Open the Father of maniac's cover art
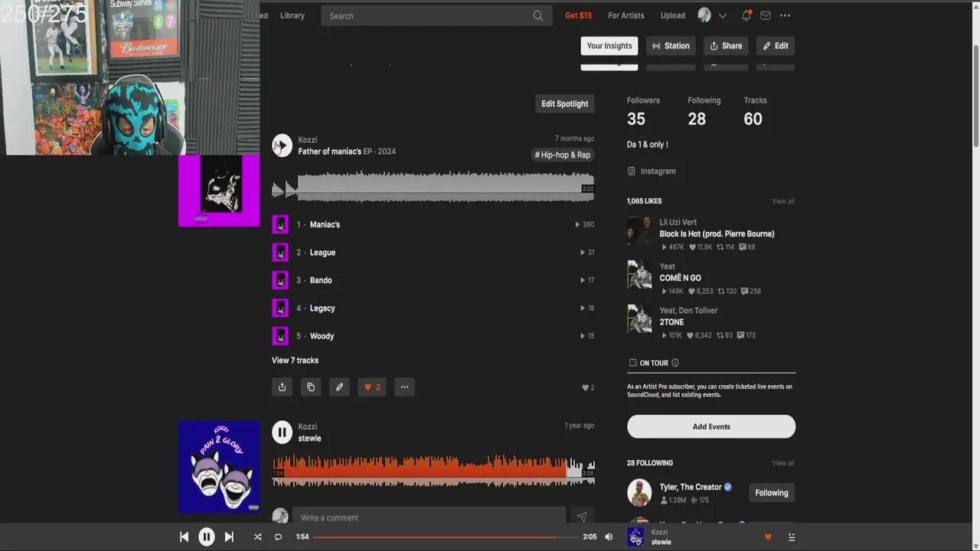The width and height of the screenshot is (980, 551). pos(219,191)
